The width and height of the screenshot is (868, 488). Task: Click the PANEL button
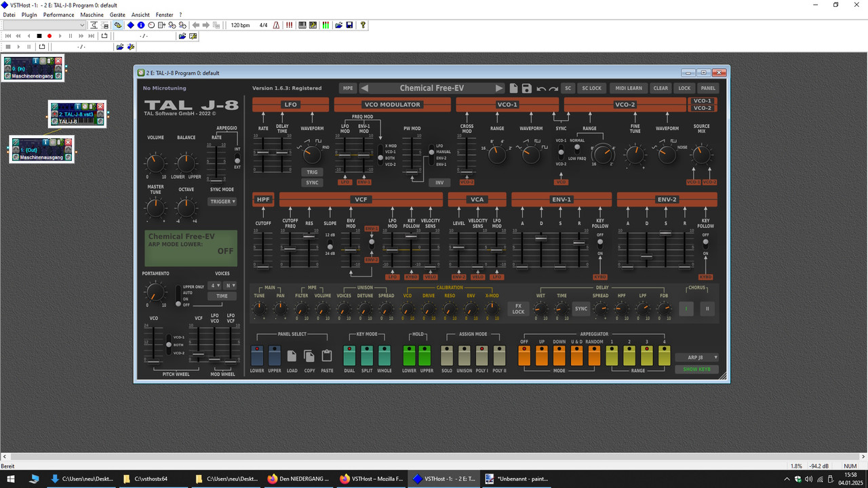click(x=708, y=88)
